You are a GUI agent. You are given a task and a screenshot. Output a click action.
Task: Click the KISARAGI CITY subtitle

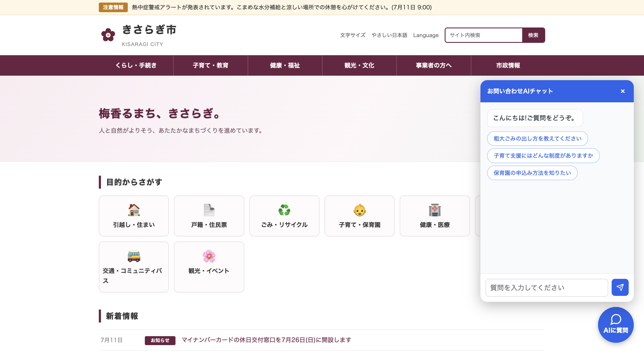142,44
